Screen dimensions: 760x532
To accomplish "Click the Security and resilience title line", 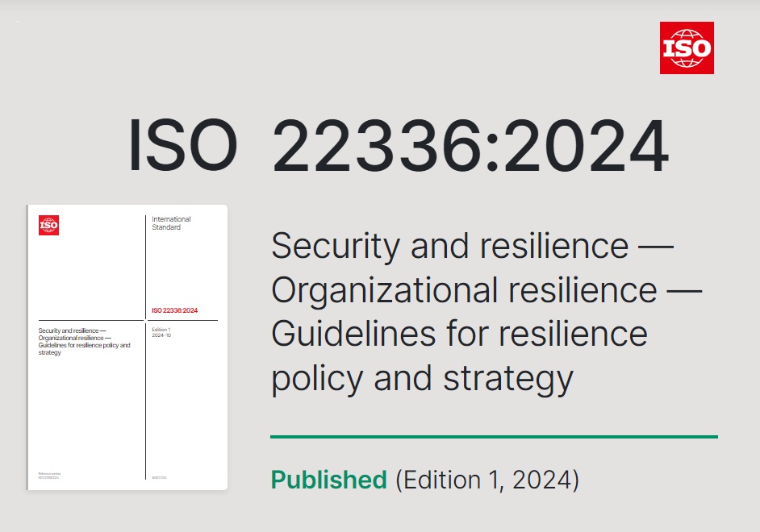I will coord(472,246).
